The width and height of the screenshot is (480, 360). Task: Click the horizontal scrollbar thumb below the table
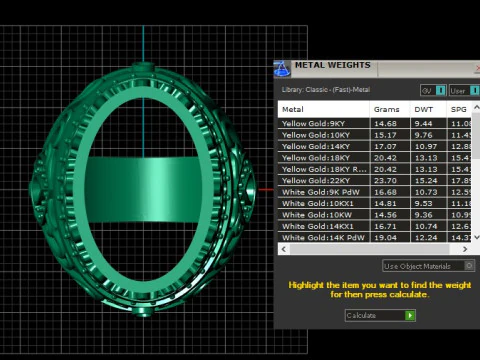369,249
